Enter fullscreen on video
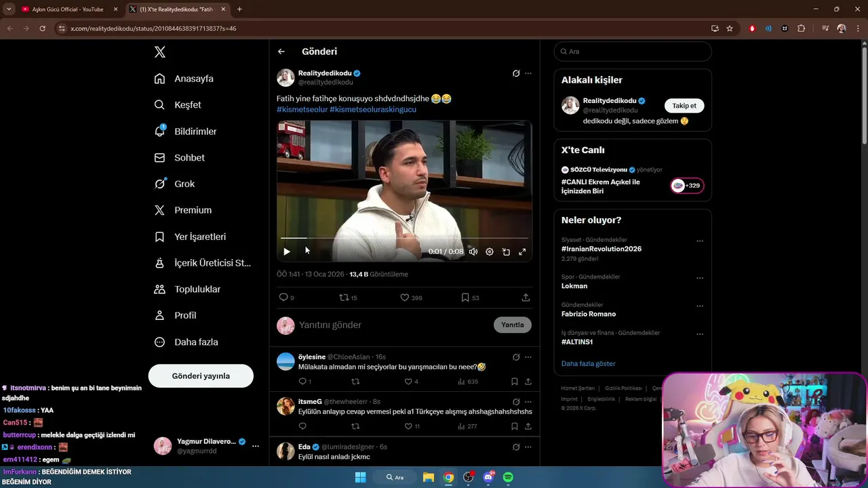This screenshot has width=868, height=488. coord(522,251)
